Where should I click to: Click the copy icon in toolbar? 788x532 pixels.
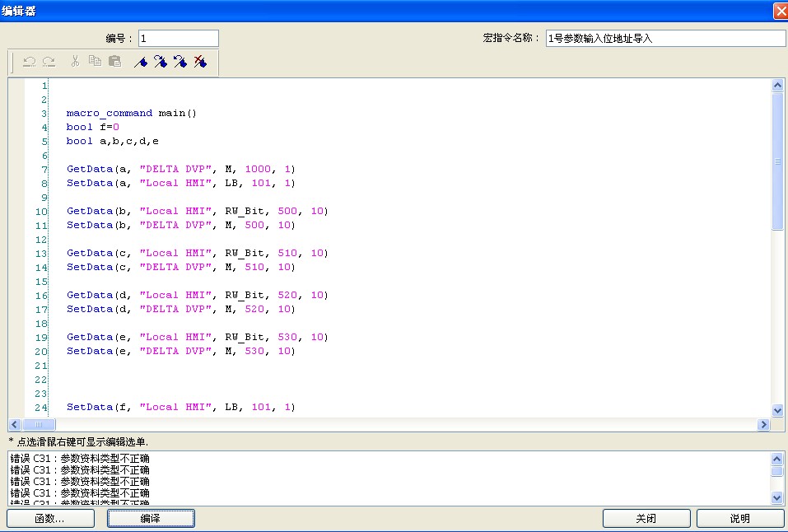95,62
